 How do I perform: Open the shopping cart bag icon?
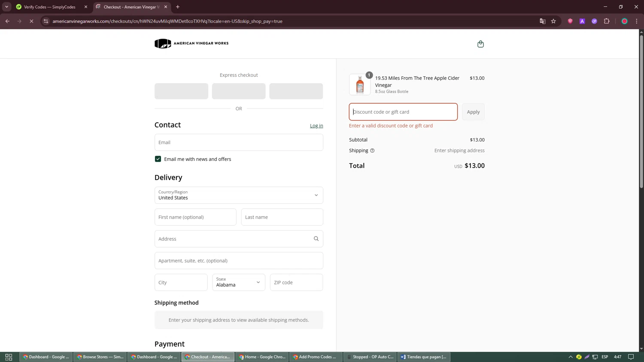(480, 44)
